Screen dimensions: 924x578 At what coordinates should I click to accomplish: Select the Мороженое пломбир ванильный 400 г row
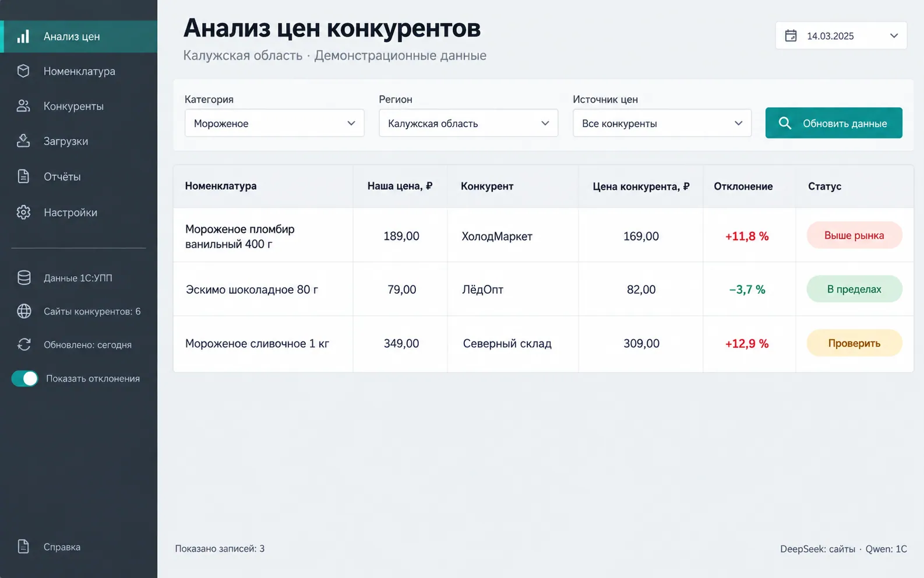coord(543,235)
